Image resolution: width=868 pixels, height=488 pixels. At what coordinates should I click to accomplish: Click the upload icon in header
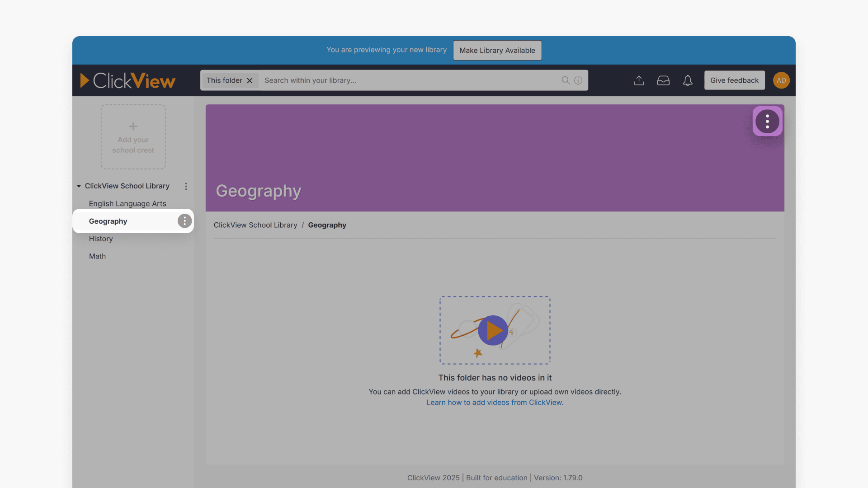click(639, 80)
